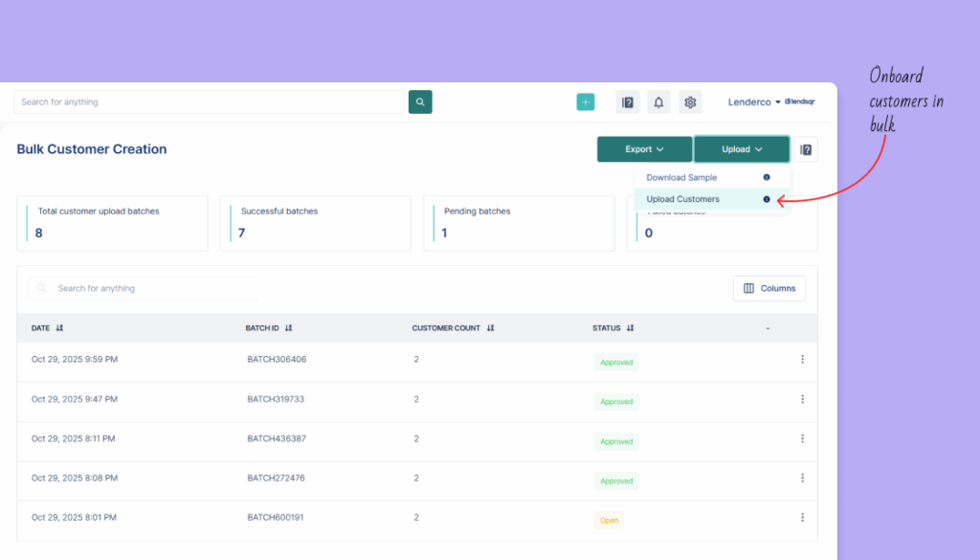Select Download Sample from Upload menu
Image resolution: width=980 pixels, height=560 pixels.
pos(681,177)
